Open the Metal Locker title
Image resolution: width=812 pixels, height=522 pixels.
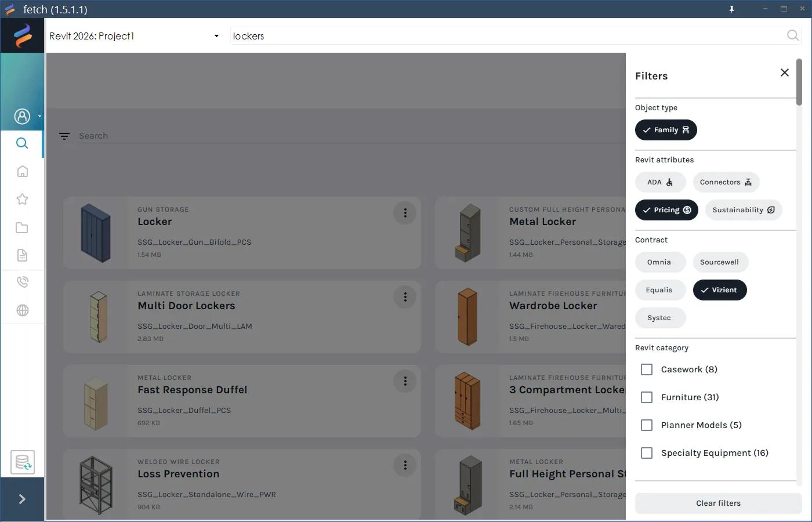tap(542, 222)
